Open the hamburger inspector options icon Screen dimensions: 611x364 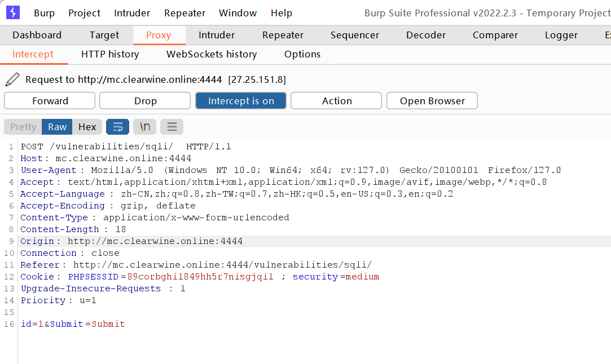click(x=172, y=127)
